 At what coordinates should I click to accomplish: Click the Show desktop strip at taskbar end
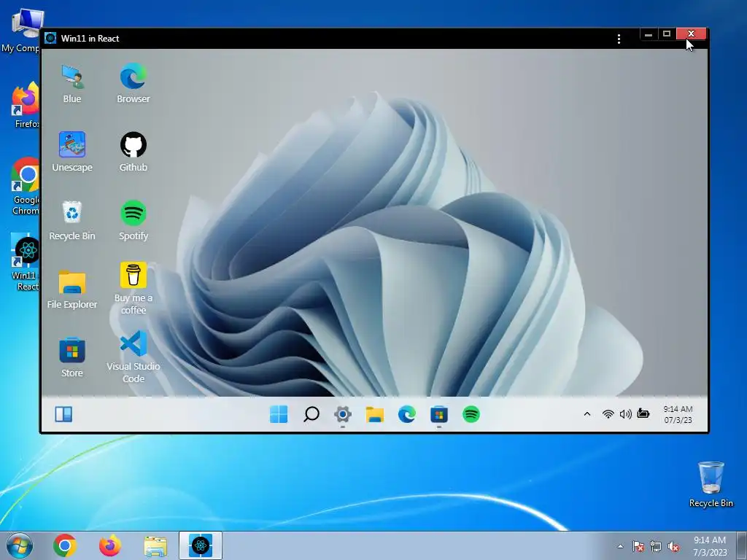742,545
